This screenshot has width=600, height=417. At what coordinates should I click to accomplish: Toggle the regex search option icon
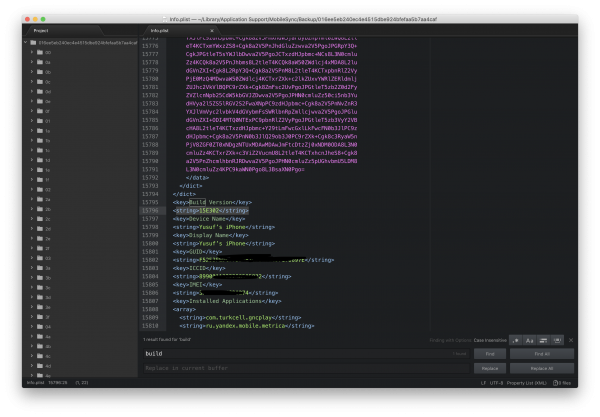click(516, 340)
